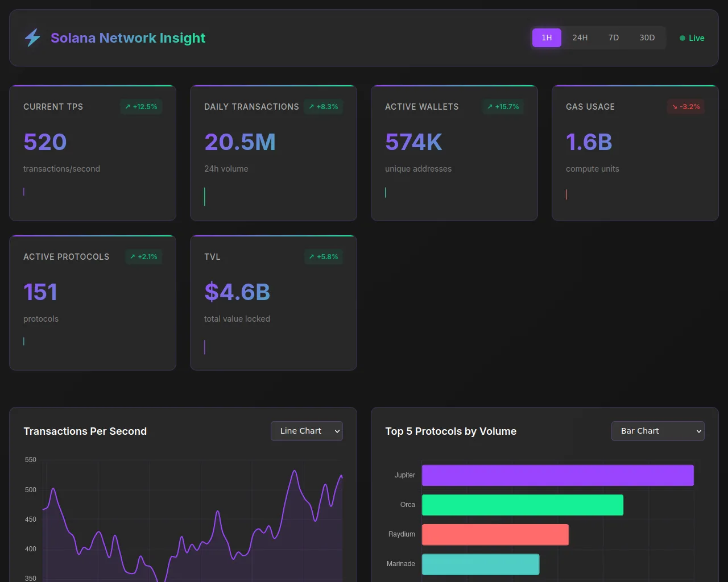Click the CURRENT TPS card label
This screenshot has height=582, width=728.
[x=53, y=107]
